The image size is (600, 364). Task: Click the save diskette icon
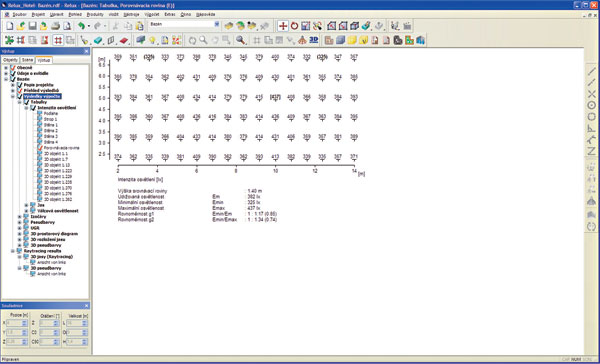click(33, 26)
